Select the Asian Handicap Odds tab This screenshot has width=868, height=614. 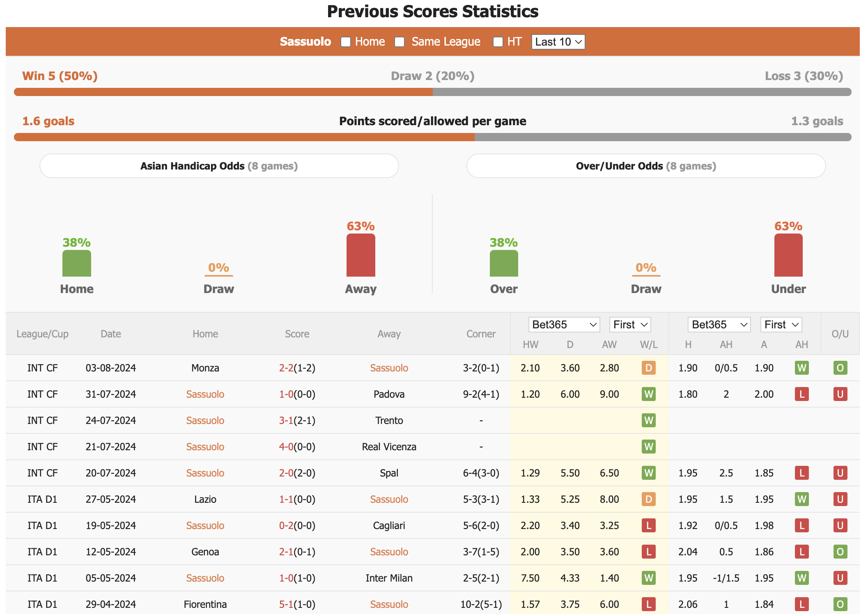[x=219, y=166]
